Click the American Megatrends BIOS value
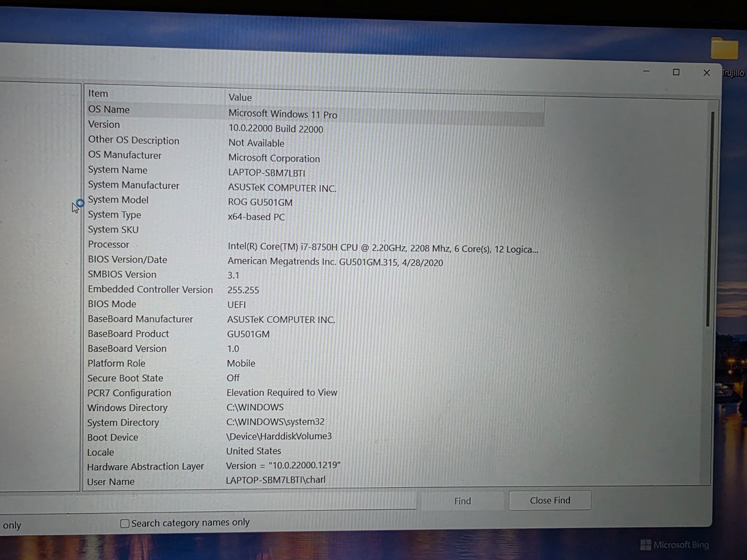 (335, 262)
